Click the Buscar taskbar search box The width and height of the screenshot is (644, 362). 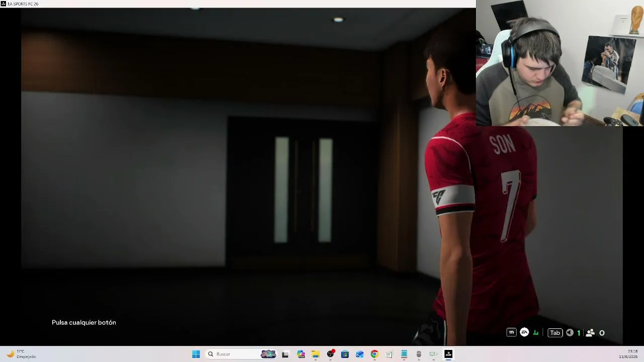pos(242,354)
